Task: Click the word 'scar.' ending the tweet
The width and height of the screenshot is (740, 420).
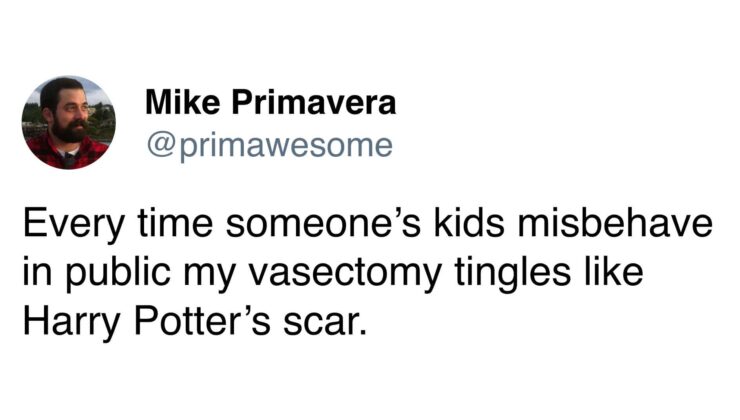Action: [x=325, y=324]
